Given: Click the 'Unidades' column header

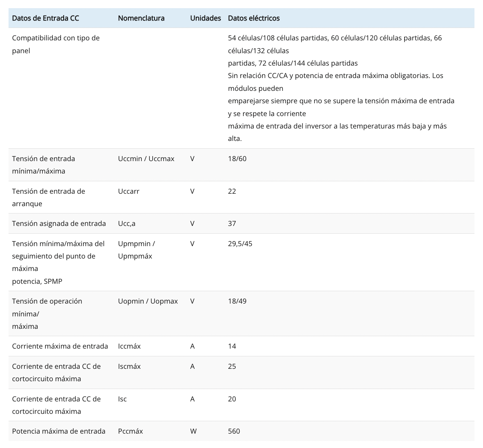Looking at the screenshot, I should (x=205, y=18).
